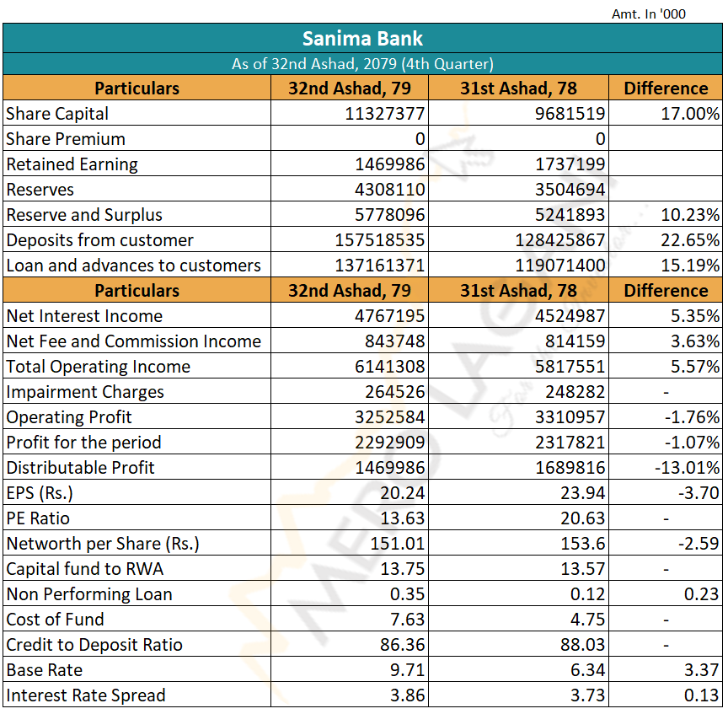The height and width of the screenshot is (714, 728).
Task: Select the 'Impairment Charges' label
Action: click(x=85, y=392)
